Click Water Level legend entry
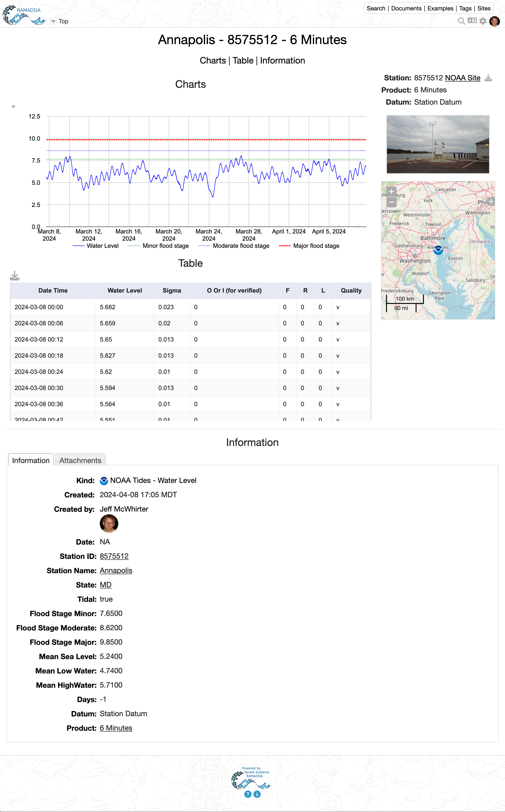 pos(95,246)
